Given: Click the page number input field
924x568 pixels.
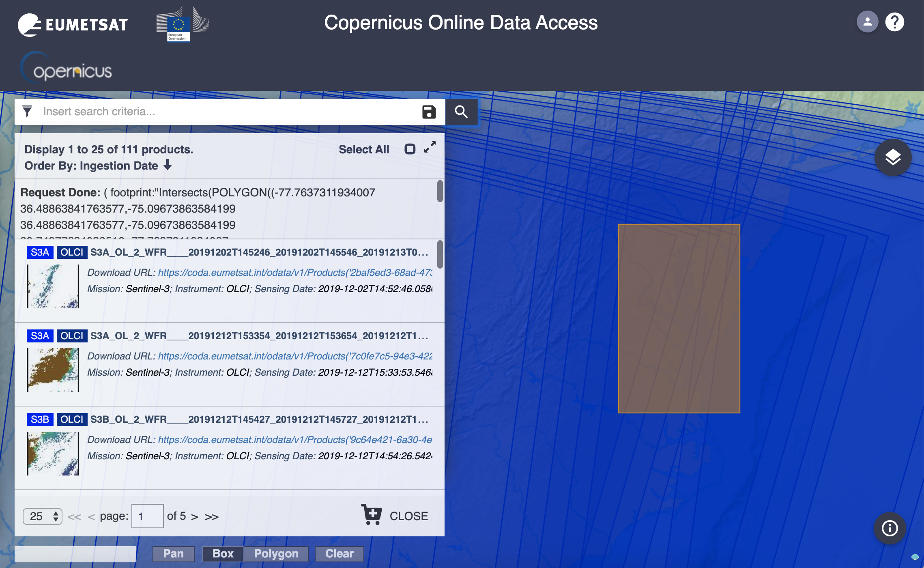Looking at the screenshot, I should coord(147,516).
